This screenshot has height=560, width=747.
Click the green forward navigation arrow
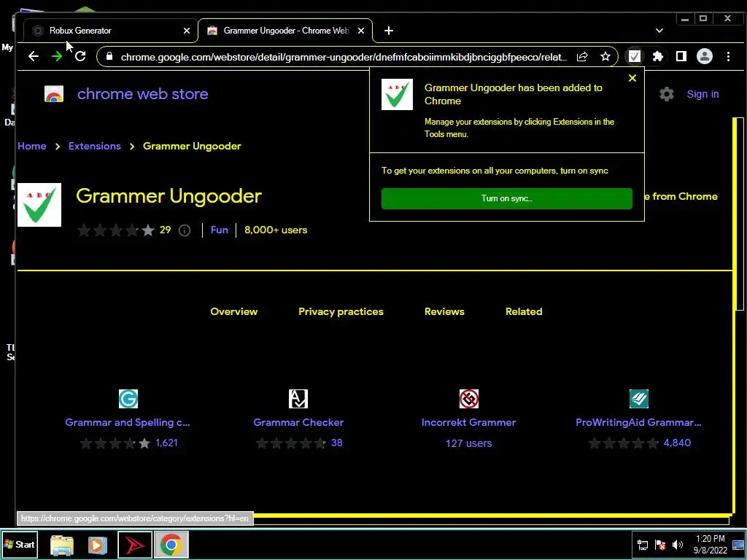point(57,57)
